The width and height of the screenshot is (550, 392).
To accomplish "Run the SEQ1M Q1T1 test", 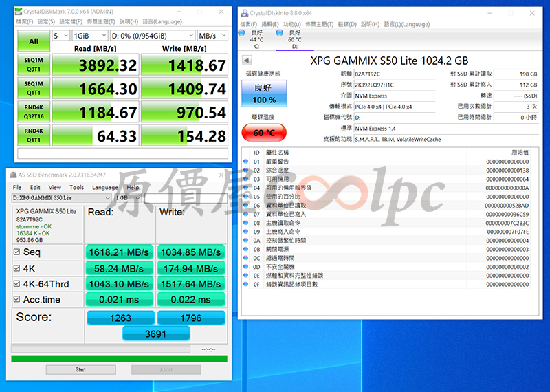I will tap(34, 88).
